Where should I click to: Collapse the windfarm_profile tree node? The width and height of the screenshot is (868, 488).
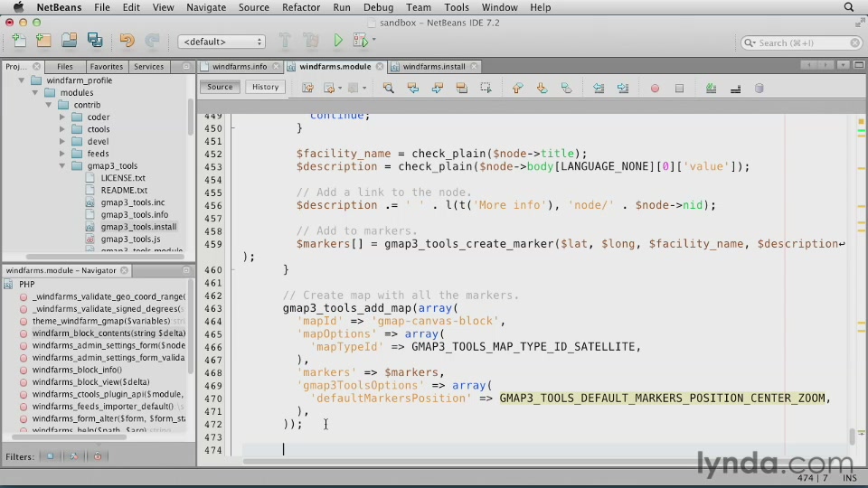21,80
